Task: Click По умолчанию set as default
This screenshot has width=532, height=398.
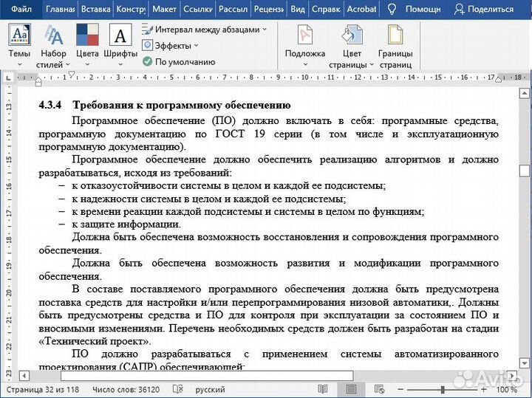Action: [x=179, y=62]
